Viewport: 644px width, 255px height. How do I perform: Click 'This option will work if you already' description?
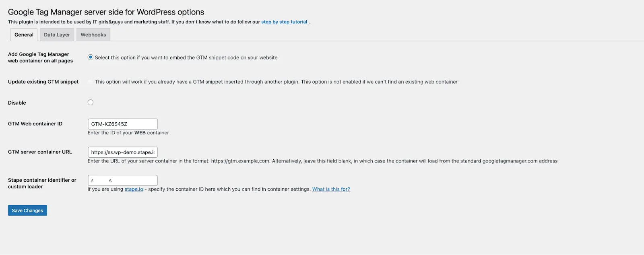[276, 82]
